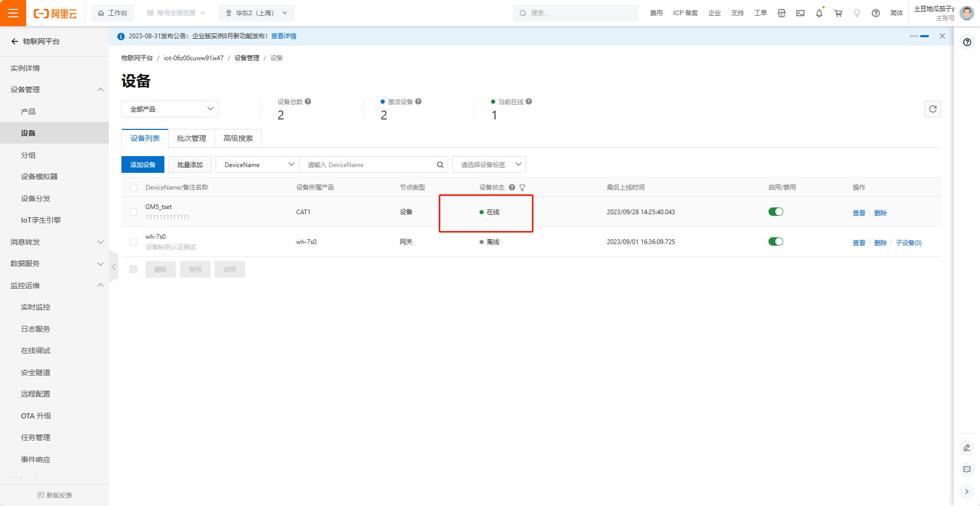Check the checkbox for GM5_tset row
The height and width of the screenshot is (506, 980).
click(133, 212)
